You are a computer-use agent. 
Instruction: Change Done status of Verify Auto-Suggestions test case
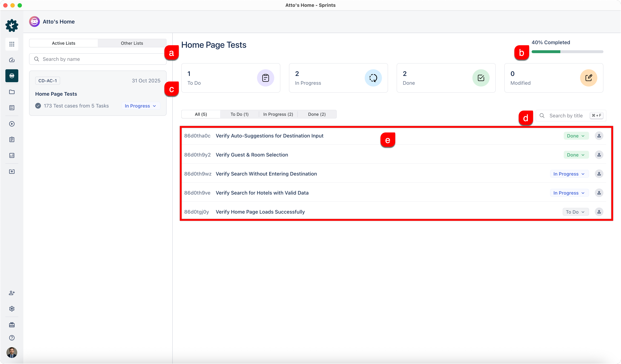point(576,136)
